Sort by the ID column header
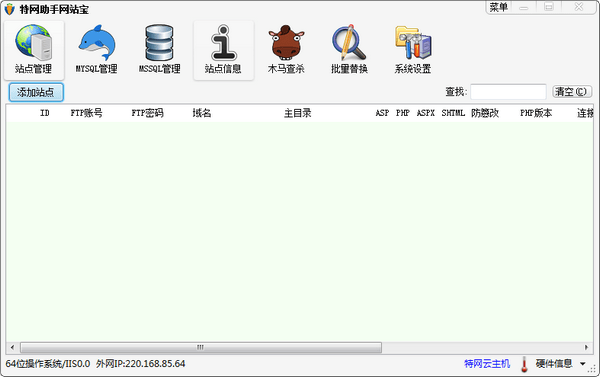 click(x=45, y=113)
